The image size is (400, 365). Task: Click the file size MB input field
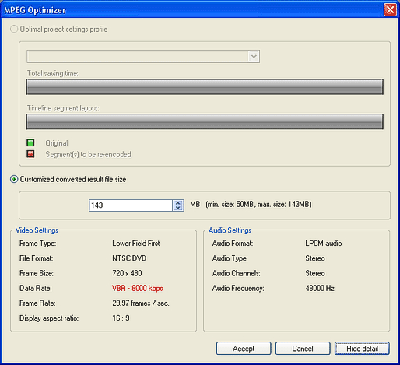pos(131,205)
